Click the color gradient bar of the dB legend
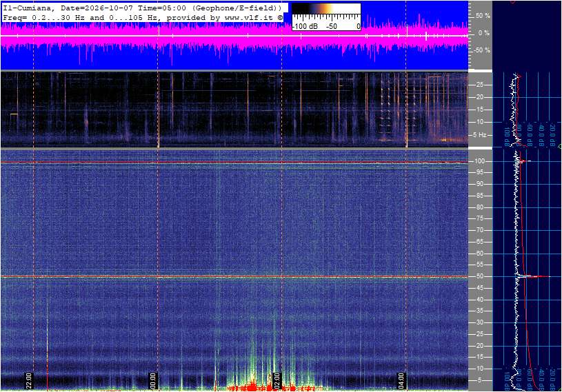The height and width of the screenshot is (392, 562). point(326,8)
